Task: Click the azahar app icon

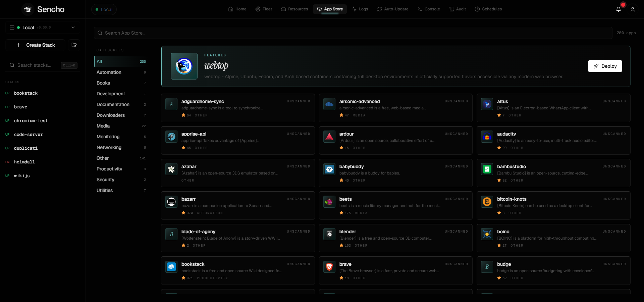Action: (171, 169)
